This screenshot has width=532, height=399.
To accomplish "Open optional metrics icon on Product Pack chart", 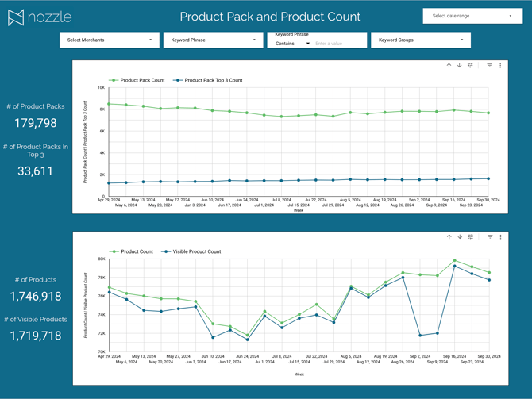I will tap(471, 66).
